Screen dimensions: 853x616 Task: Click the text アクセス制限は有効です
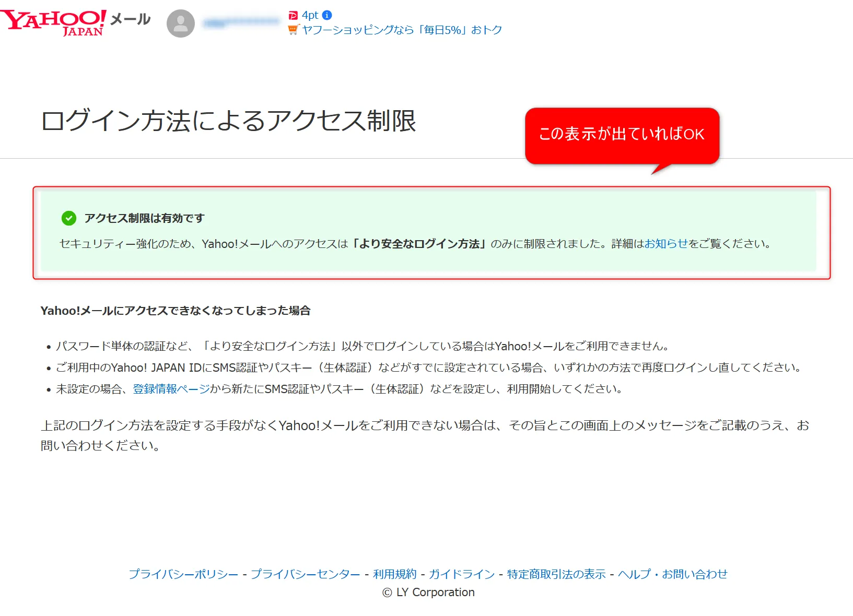pos(144,218)
